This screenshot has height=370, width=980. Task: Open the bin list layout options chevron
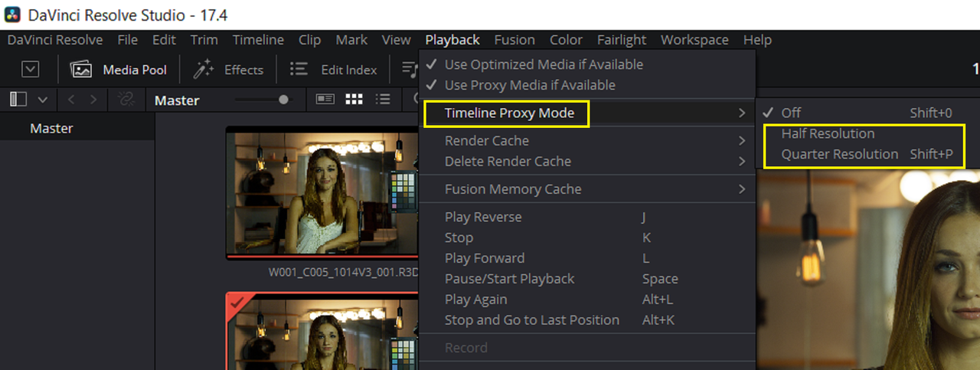pyautogui.click(x=42, y=100)
